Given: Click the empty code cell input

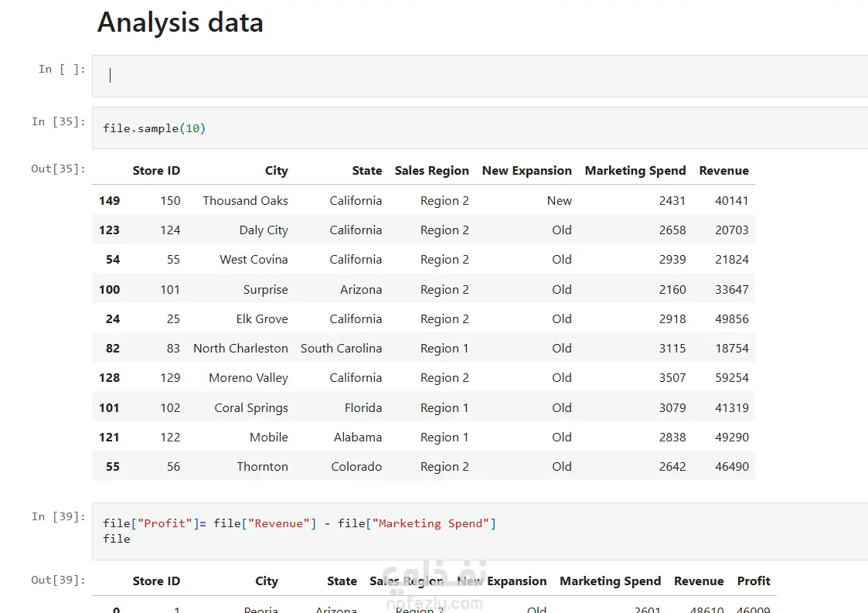Looking at the screenshot, I should (480, 76).
